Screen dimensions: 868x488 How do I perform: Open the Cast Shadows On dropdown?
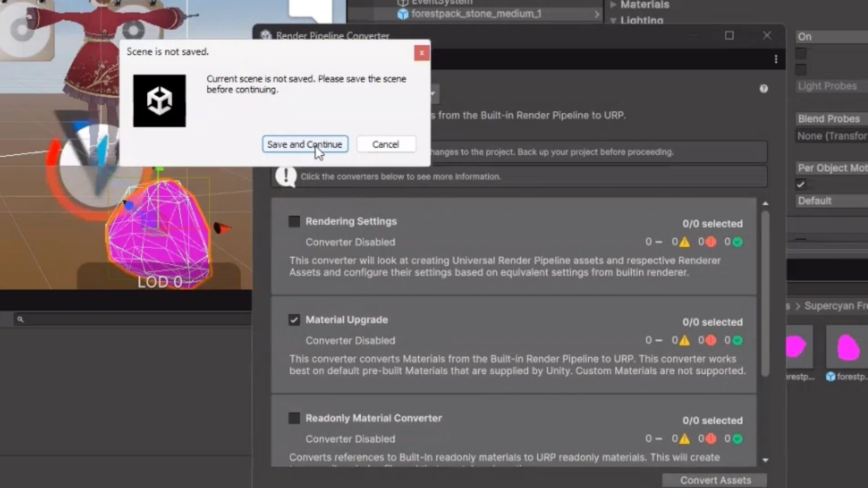tap(832, 37)
